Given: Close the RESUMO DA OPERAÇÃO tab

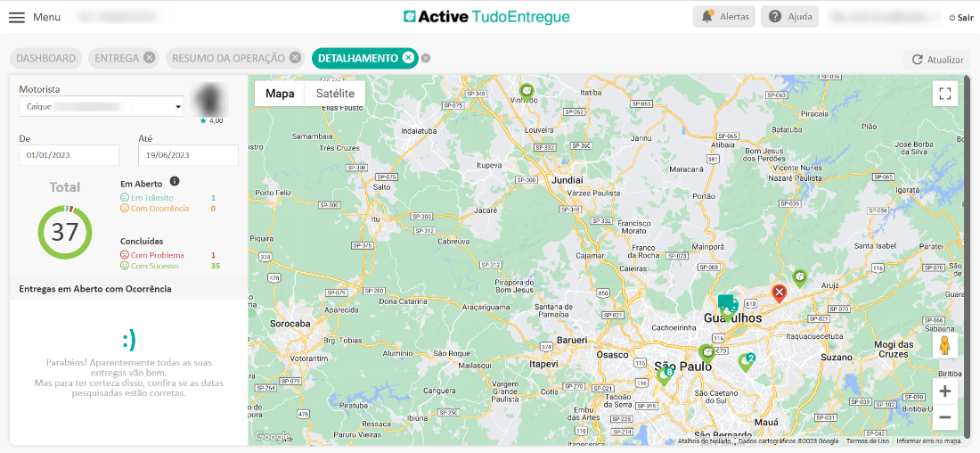Looking at the screenshot, I should coord(295,58).
